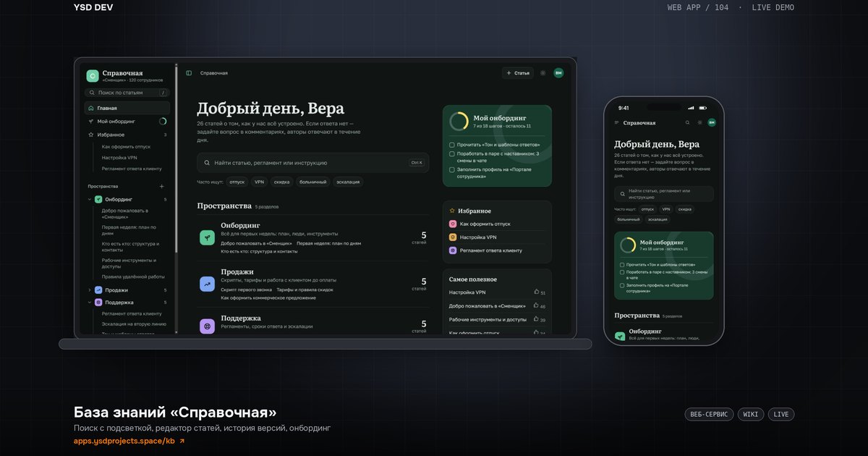Click the external link arrow after apps.ysdprojects.space/kb
The height and width of the screenshot is (456, 868).
point(182,441)
